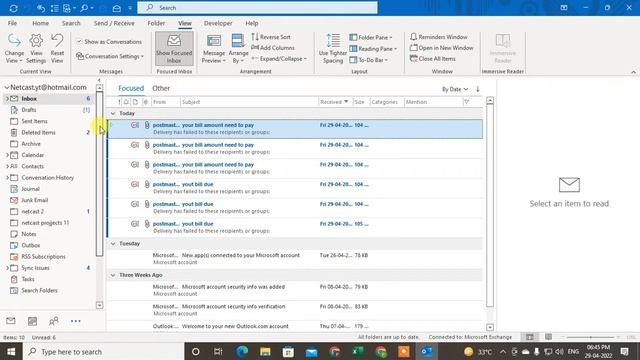Screen dimensions: 640x360
Task: Click Use Tighter Spacing
Action: pyautogui.click(x=333, y=49)
